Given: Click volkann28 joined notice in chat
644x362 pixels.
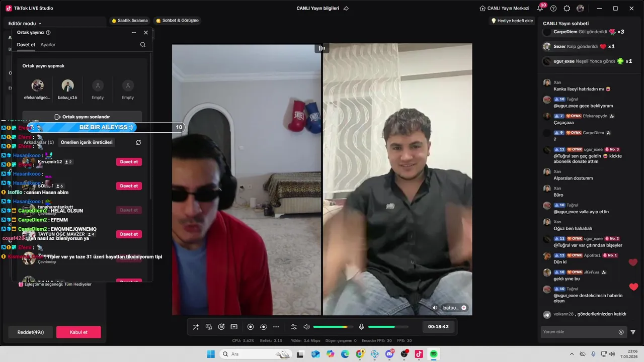Looking at the screenshot, I should pos(585,314).
